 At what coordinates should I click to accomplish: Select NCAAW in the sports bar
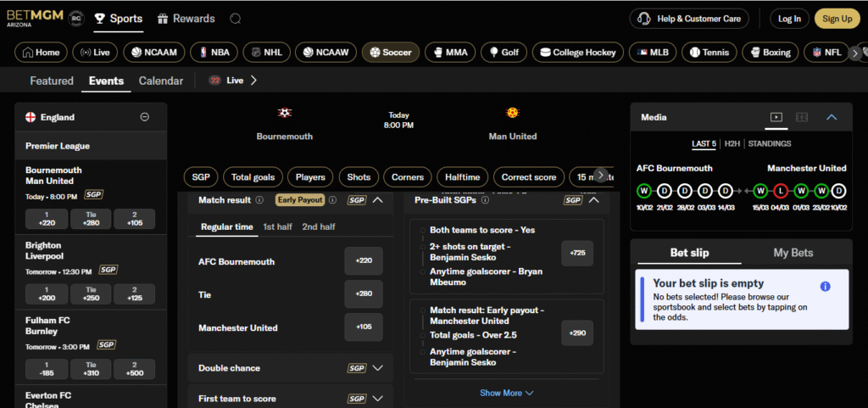tap(325, 53)
